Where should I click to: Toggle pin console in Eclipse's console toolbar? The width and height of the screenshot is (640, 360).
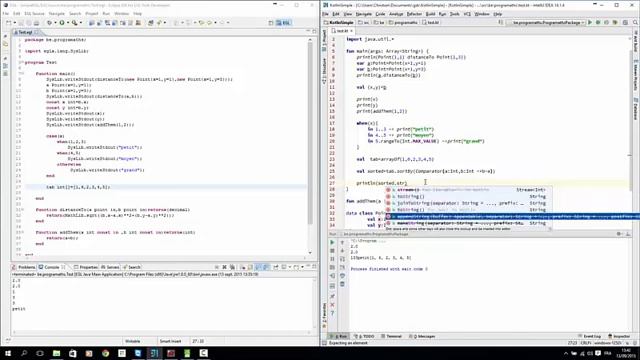coord(276,267)
